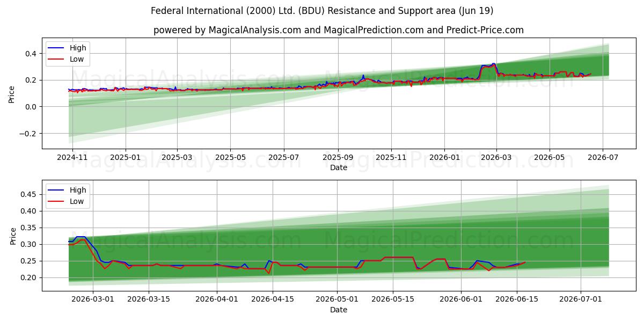The height and width of the screenshot is (322, 644).
Task: Click the 2026-04-01 date tick label
Action: (217, 300)
